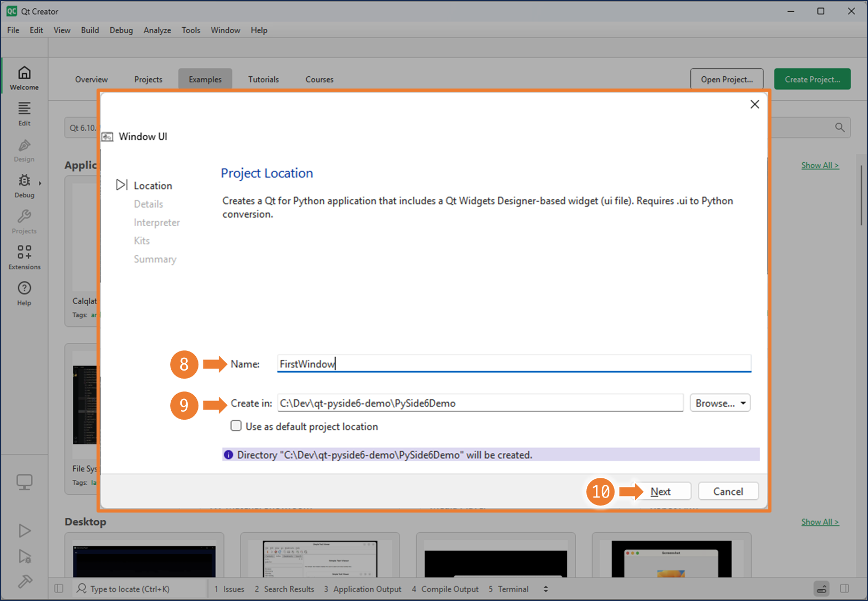The width and height of the screenshot is (868, 601).
Task: Open Projects mode in the sidebar
Action: (x=24, y=222)
